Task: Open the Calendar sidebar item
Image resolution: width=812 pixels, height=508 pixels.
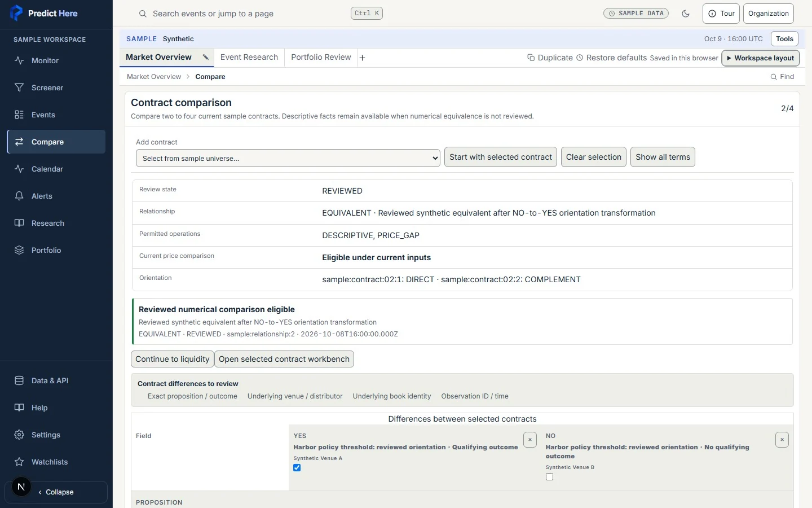Action: (x=56, y=169)
